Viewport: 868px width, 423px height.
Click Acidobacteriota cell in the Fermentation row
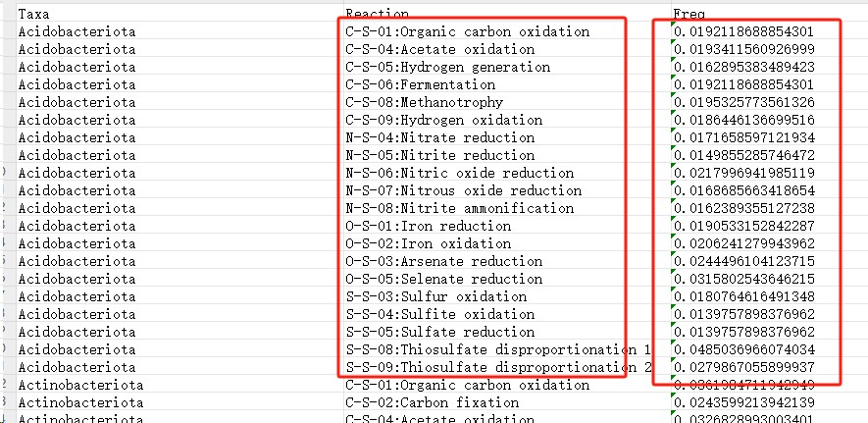tap(77, 84)
